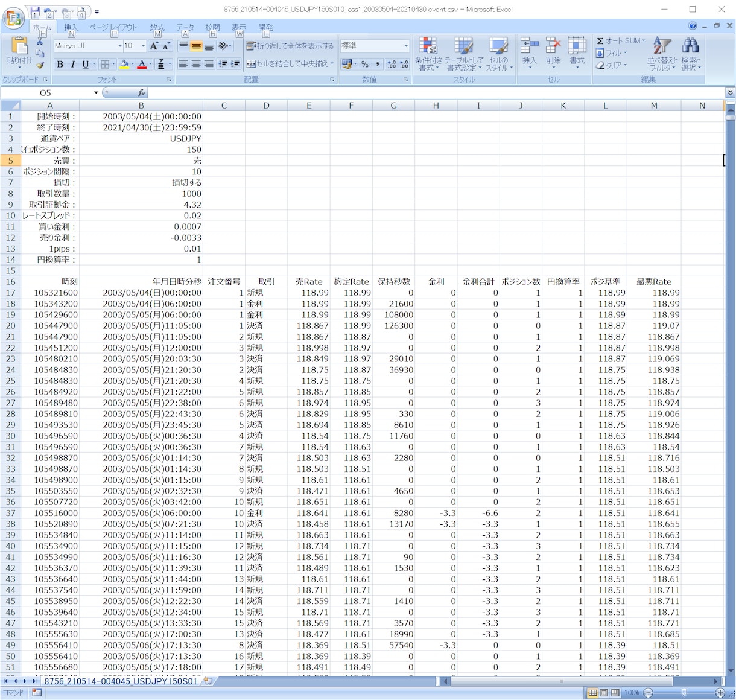Click the red font color button
The image size is (736, 700).
[x=142, y=65]
